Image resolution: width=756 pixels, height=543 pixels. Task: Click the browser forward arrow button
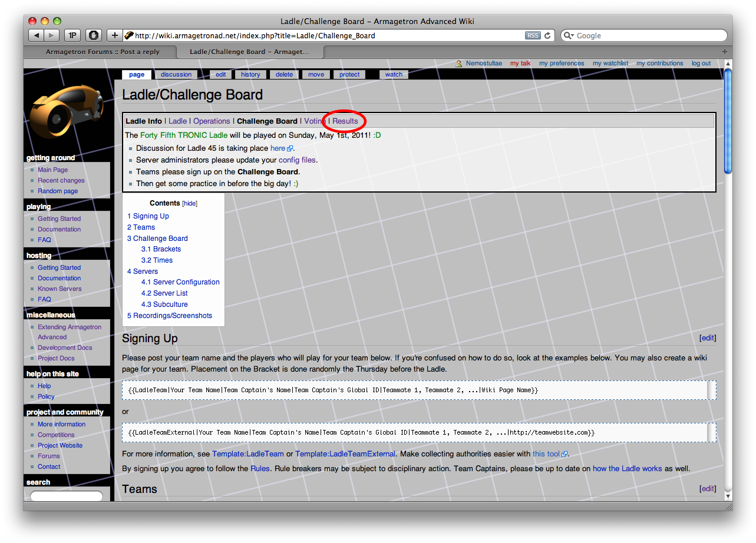tap(52, 35)
